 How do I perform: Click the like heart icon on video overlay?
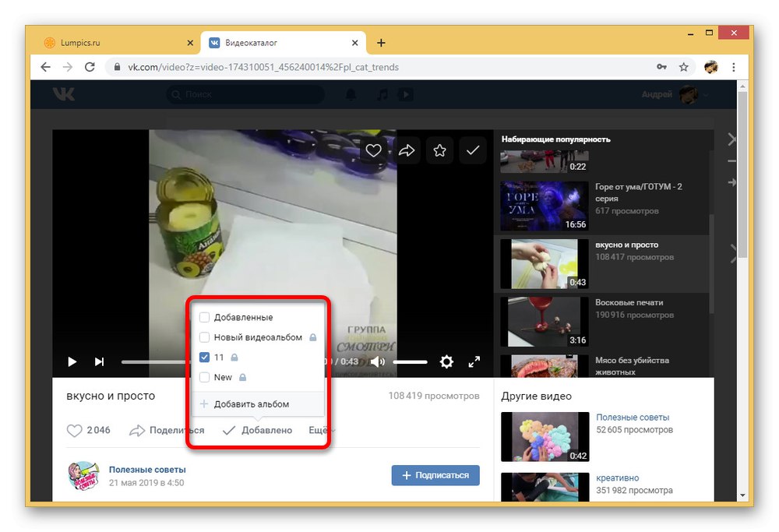point(374,150)
